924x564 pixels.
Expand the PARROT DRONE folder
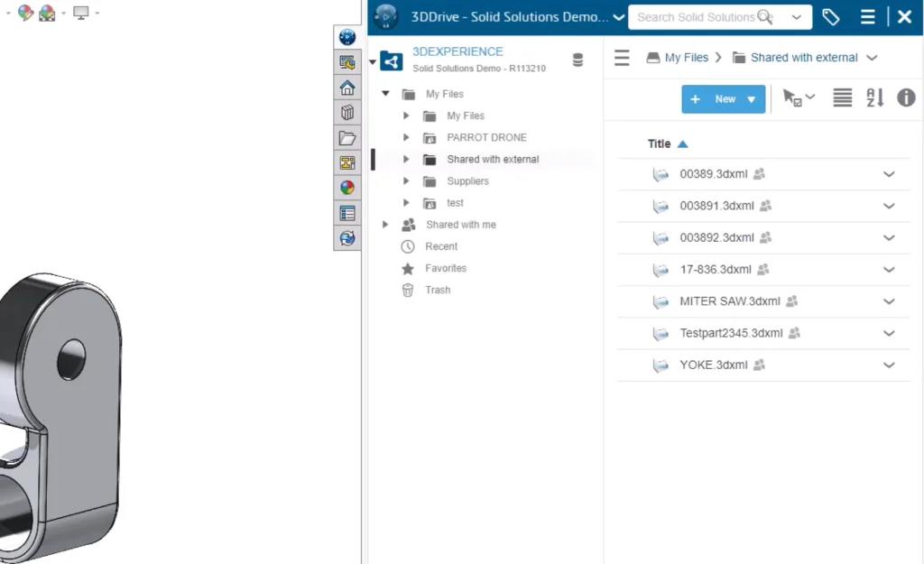pyautogui.click(x=406, y=137)
